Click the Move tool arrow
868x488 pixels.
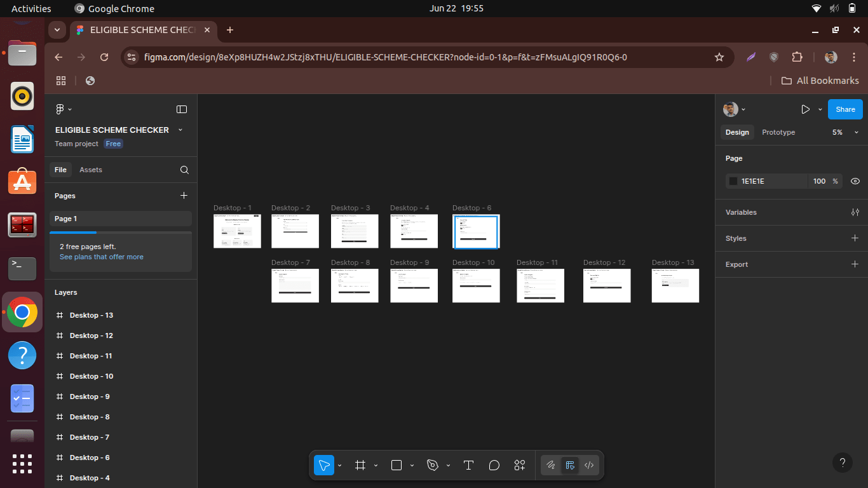click(324, 465)
